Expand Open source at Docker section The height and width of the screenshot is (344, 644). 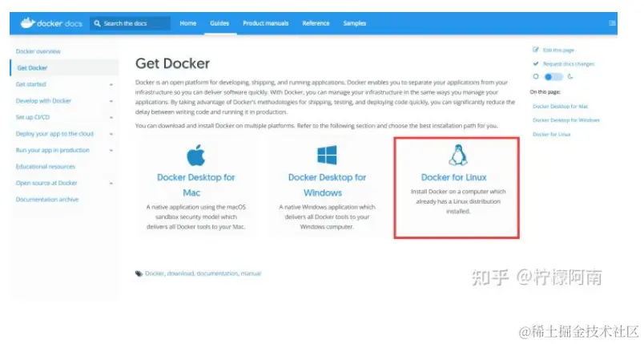coord(111,184)
